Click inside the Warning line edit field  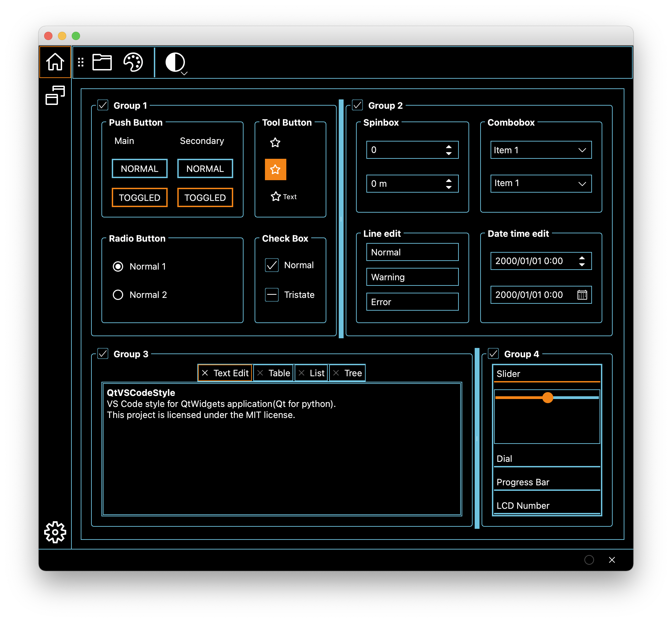[412, 277]
